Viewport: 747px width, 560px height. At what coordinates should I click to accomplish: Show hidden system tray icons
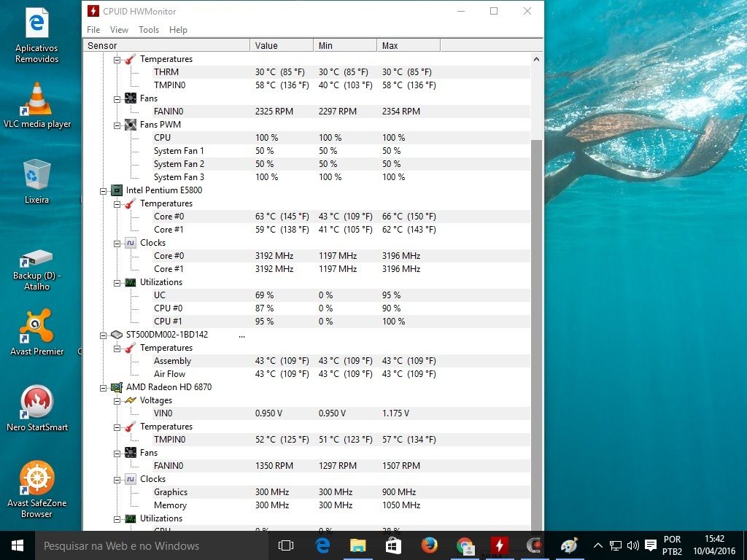tap(598, 545)
